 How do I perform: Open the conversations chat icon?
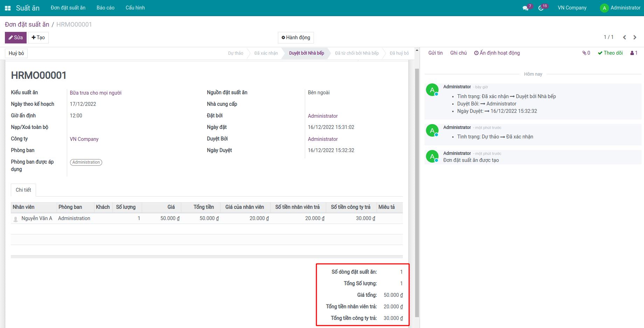525,8
